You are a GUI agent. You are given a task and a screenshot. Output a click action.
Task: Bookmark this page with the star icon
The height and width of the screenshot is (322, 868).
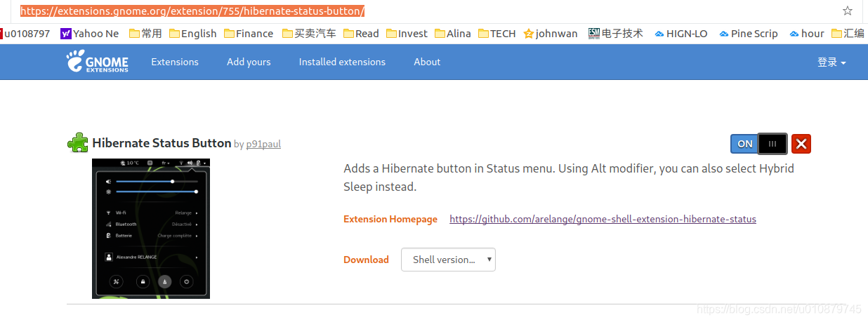847,11
